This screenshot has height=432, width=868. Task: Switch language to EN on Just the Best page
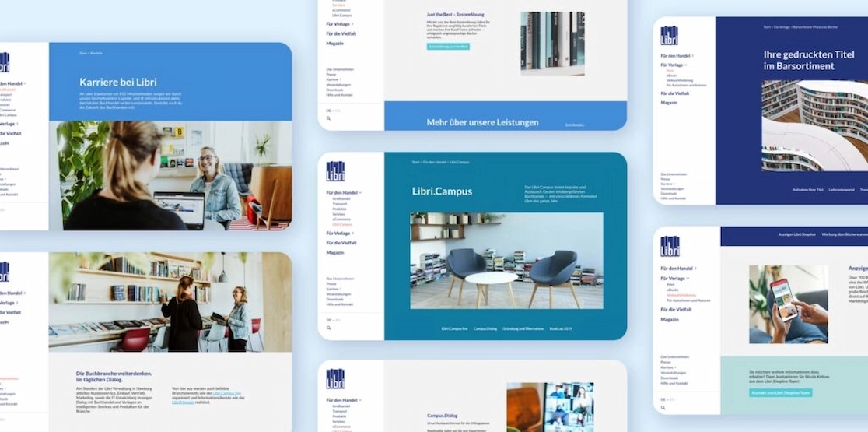click(x=338, y=111)
